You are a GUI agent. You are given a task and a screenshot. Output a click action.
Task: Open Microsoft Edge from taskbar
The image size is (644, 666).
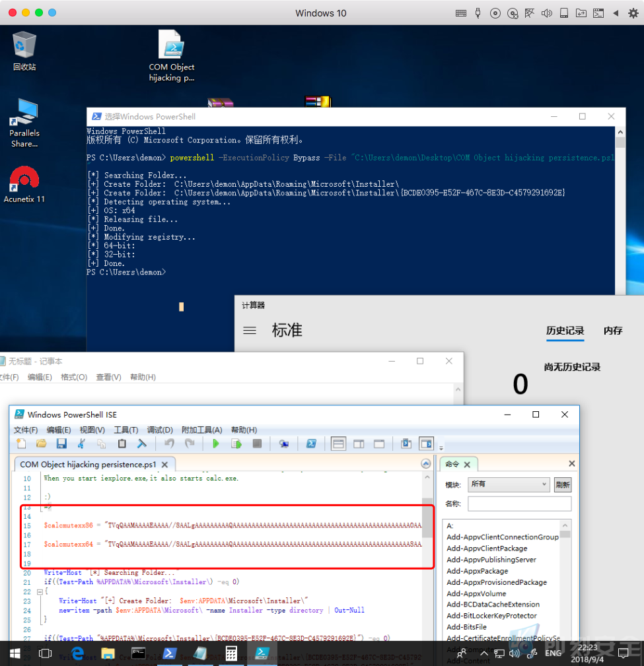(x=77, y=653)
